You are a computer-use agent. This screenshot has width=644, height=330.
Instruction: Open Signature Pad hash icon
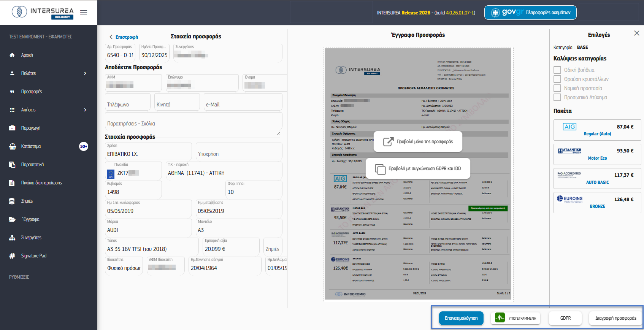coord(12,256)
